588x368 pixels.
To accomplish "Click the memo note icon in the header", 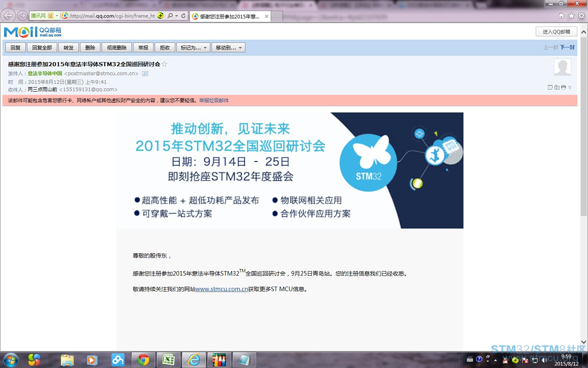I will 550,87.
